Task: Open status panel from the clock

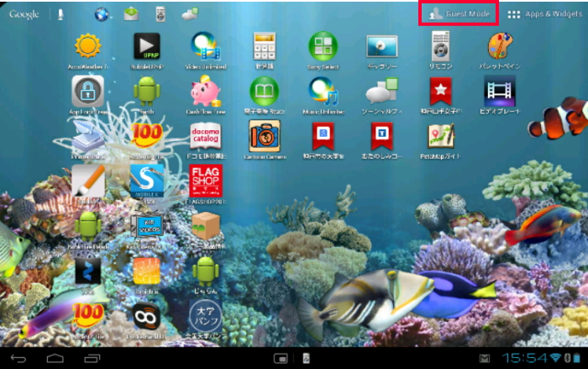Action: [x=525, y=359]
